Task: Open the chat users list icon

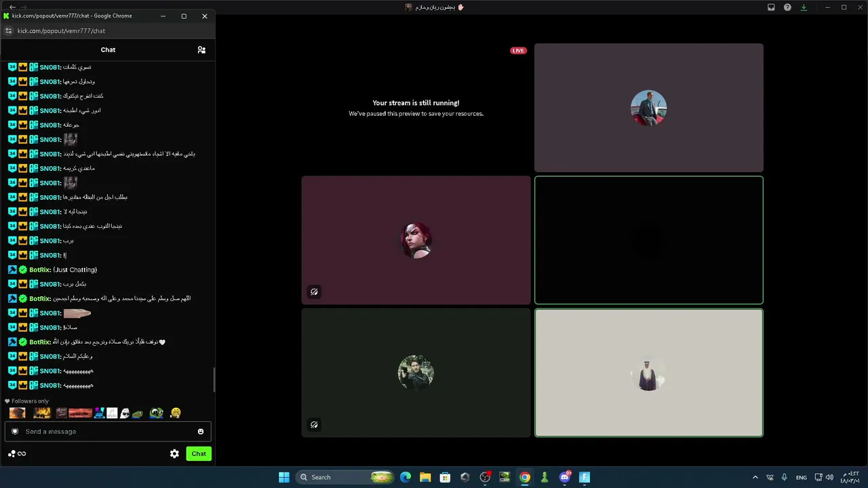Action: 201,49
